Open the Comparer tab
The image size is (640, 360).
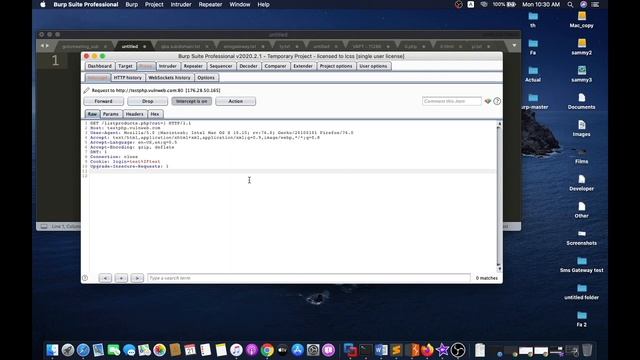(x=276, y=66)
